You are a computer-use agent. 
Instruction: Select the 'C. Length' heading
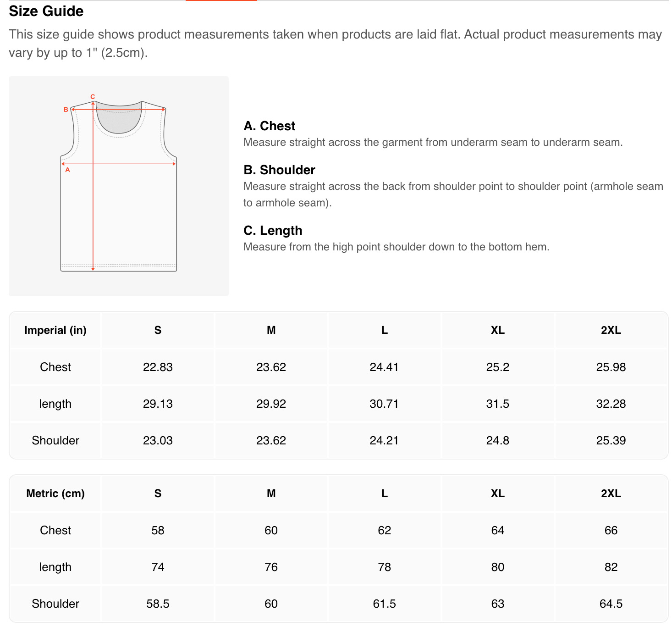coord(273,230)
